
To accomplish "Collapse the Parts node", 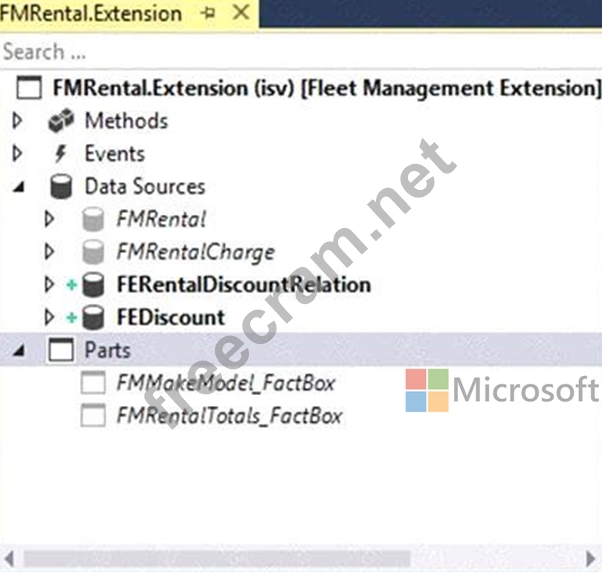I will click(17, 351).
